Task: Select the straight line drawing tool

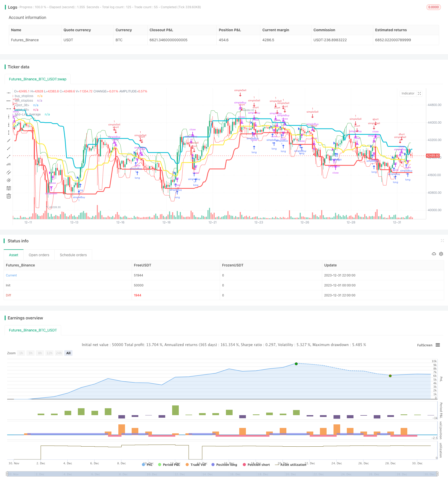Action: click(9, 141)
